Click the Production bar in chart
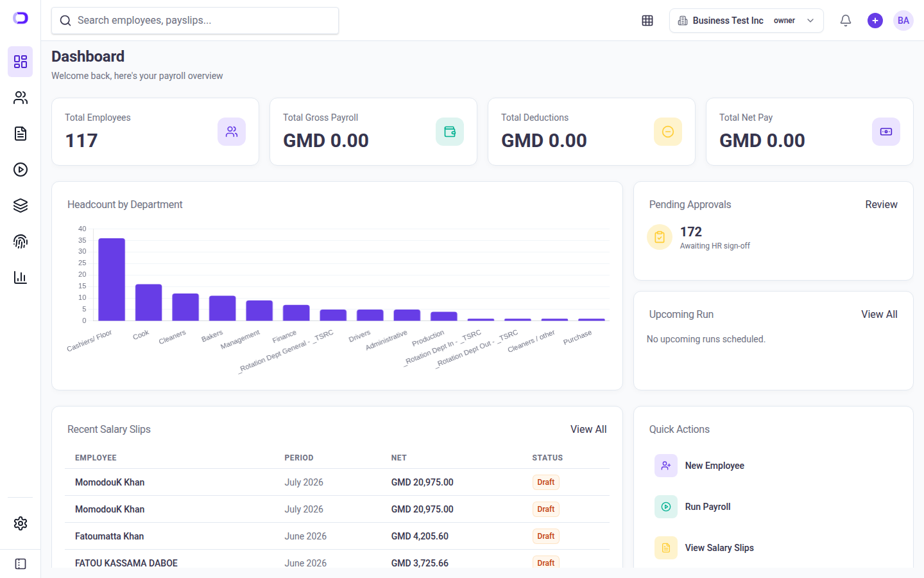 point(444,316)
